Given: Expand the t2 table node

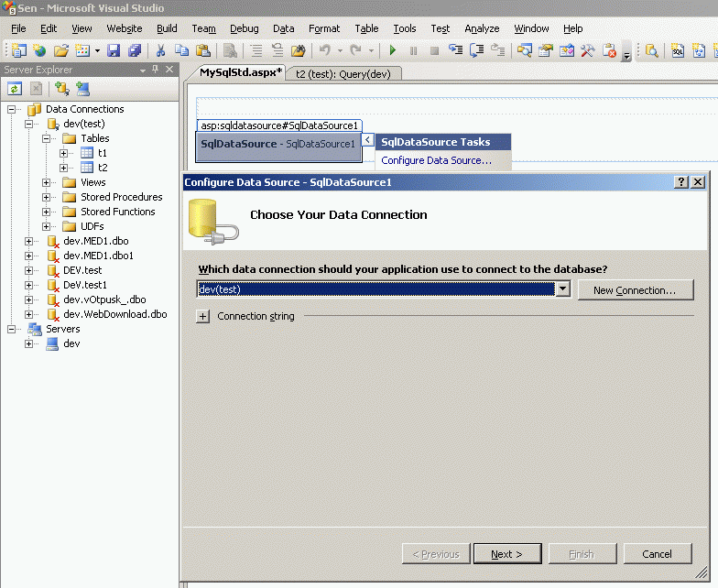Looking at the screenshot, I should [64, 168].
